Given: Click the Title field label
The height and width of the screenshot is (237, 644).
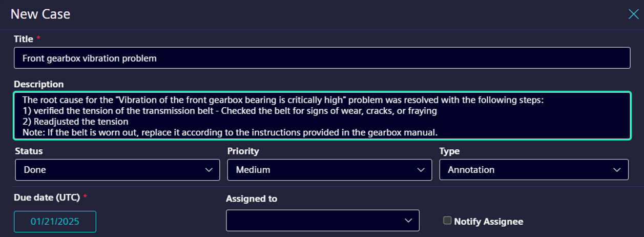Looking at the screenshot, I should [x=24, y=39].
